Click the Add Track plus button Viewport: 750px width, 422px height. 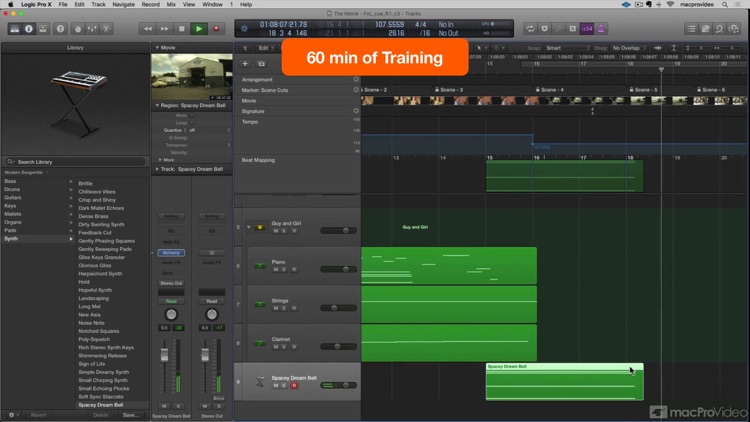(x=245, y=64)
